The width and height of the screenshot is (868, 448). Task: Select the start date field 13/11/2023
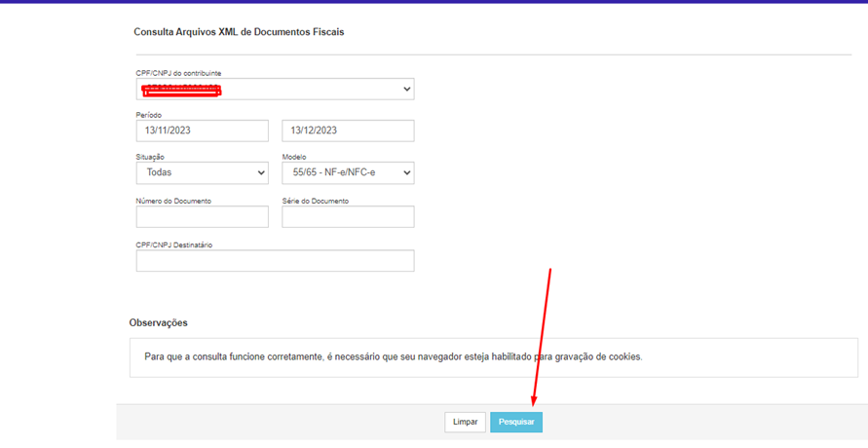pos(202,131)
